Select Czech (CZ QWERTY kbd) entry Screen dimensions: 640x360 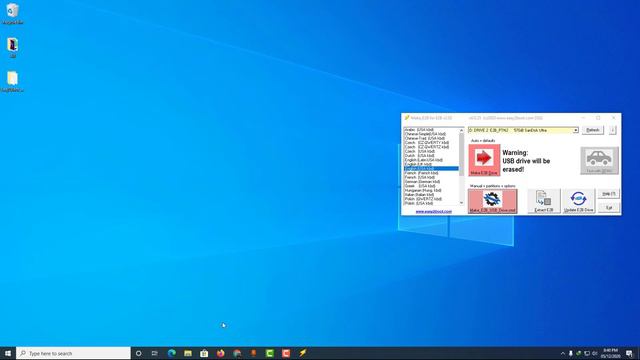pos(431,143)
